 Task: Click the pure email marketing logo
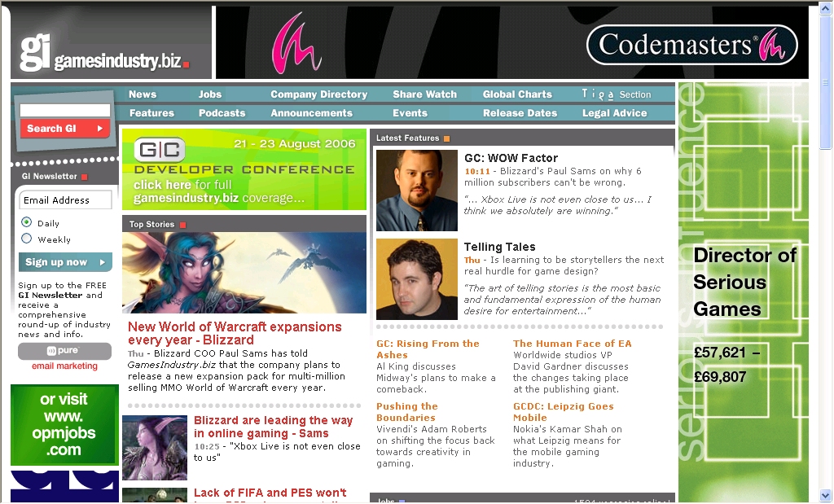click(x=64, y=351)
